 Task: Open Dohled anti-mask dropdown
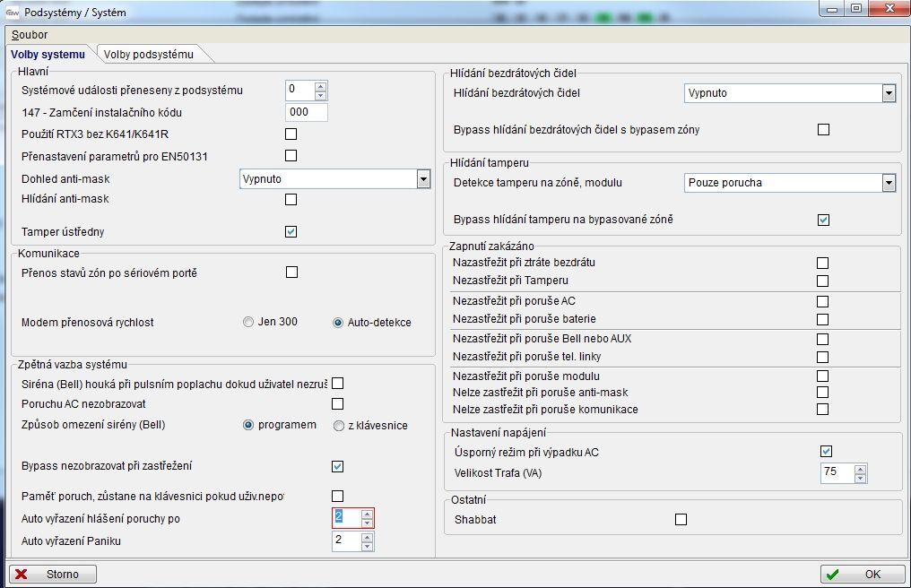(423, 179)
